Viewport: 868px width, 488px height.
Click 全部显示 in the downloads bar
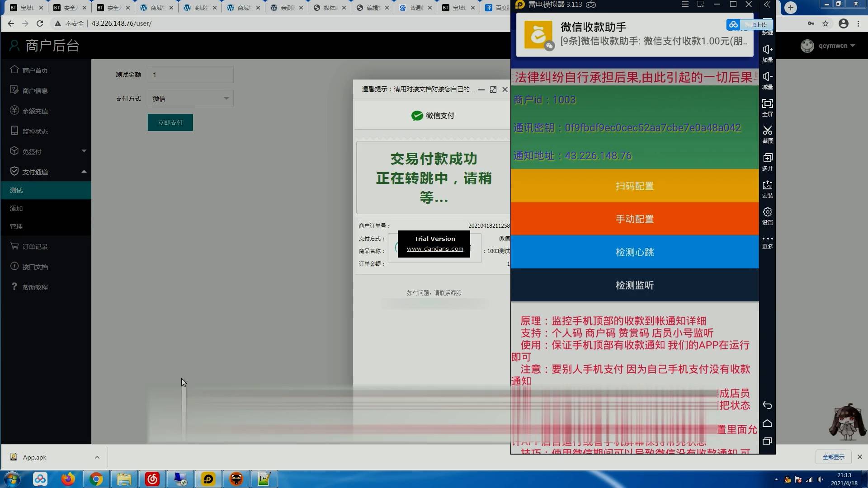834,457
